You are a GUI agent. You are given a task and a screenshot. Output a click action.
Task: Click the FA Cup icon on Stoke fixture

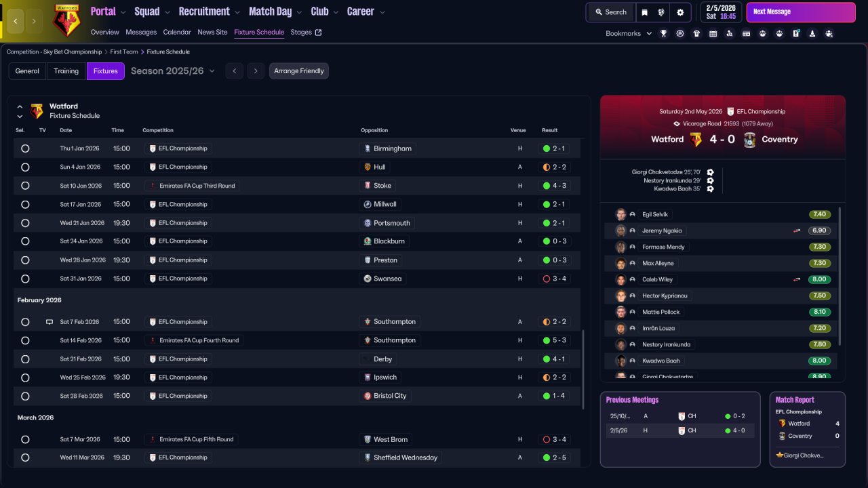(152, 186)
